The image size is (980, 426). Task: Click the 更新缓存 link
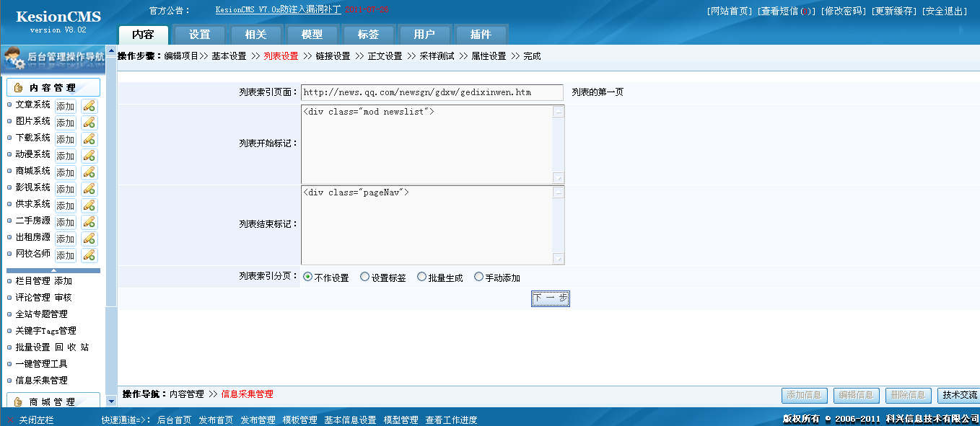[893, 11]
